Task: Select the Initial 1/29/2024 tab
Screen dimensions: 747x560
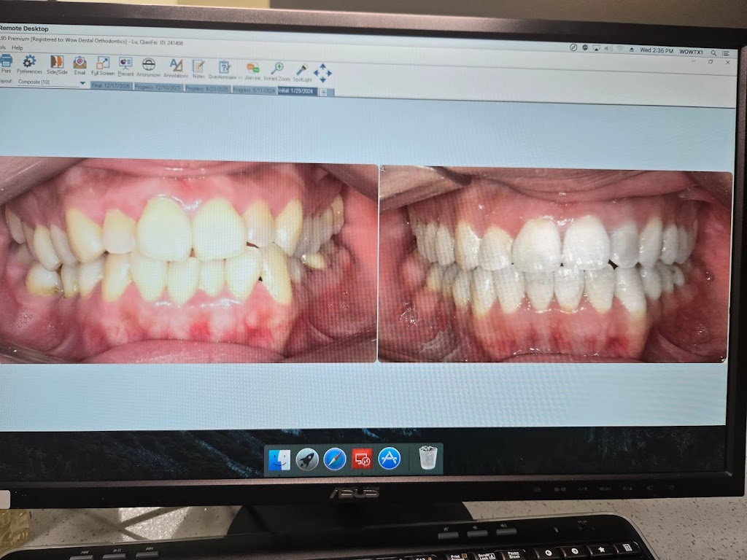Action: tap(296, 91)
